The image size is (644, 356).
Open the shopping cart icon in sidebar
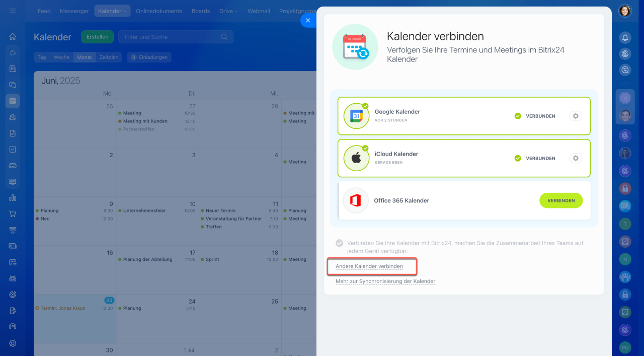(13, 213)
